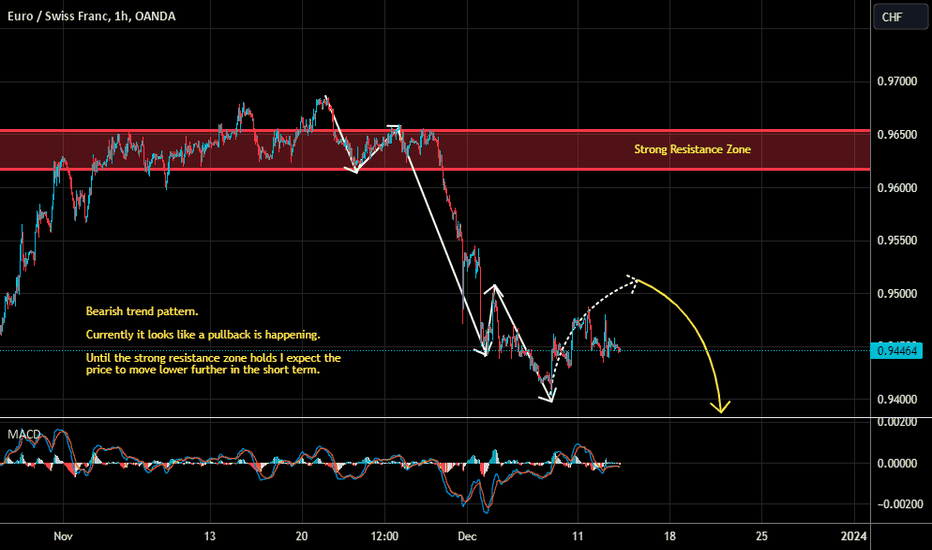Select the 'Bearish trend pattern.' text note
Viewport: 932px width, 550px height.
[142, 311]
